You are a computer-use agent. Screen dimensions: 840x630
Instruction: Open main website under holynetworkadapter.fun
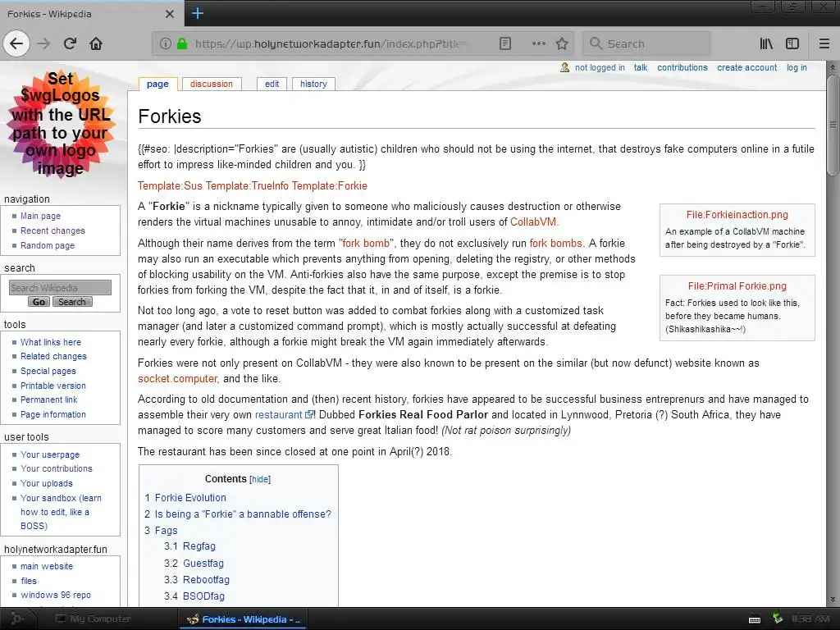47,566
